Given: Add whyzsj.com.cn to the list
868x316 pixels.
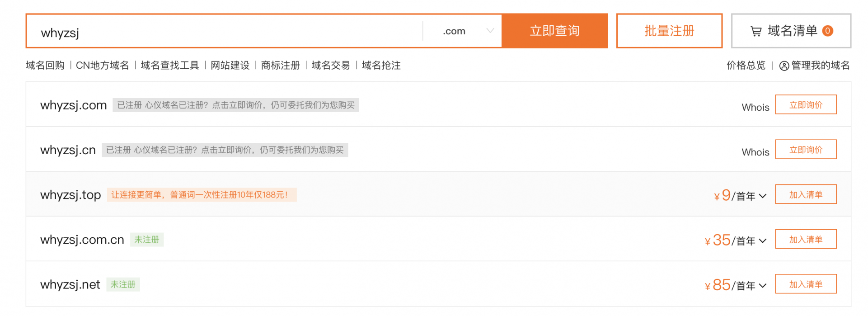Looking at the screenshot, I should [x=806, y=239].
